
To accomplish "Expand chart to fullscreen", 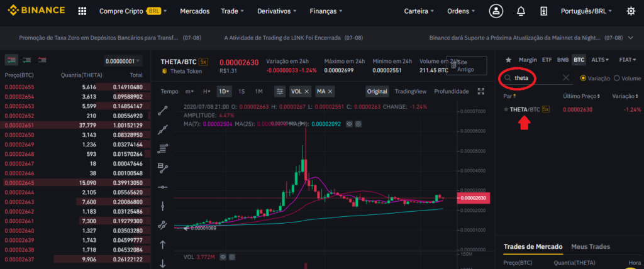I will (x=481, y=91).
